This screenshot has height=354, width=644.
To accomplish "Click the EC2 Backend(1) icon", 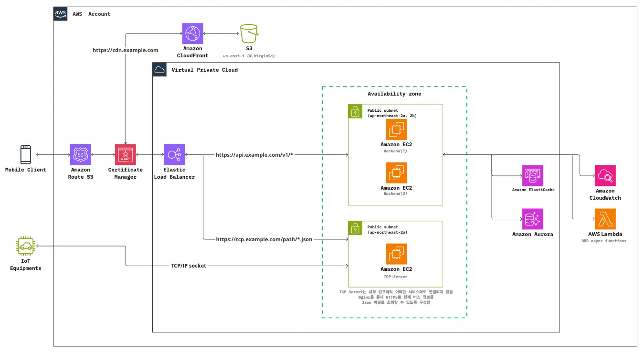I will 396,129.
